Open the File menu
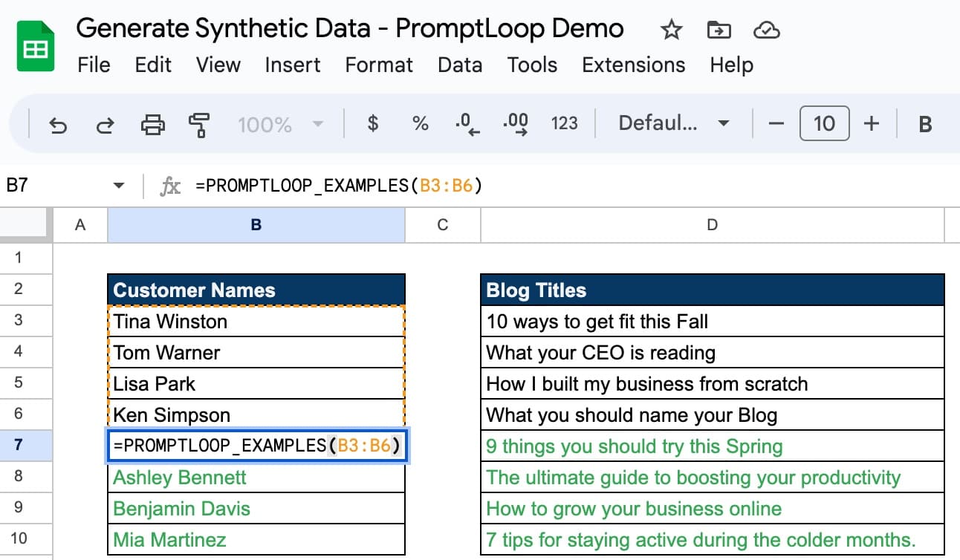This screenshot has width=960, height=560. (94, 65)
